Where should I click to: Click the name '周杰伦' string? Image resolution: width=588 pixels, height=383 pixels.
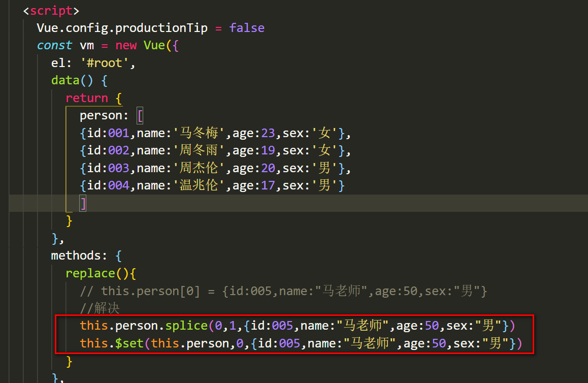pyautogui.click(x=199, y=168)
